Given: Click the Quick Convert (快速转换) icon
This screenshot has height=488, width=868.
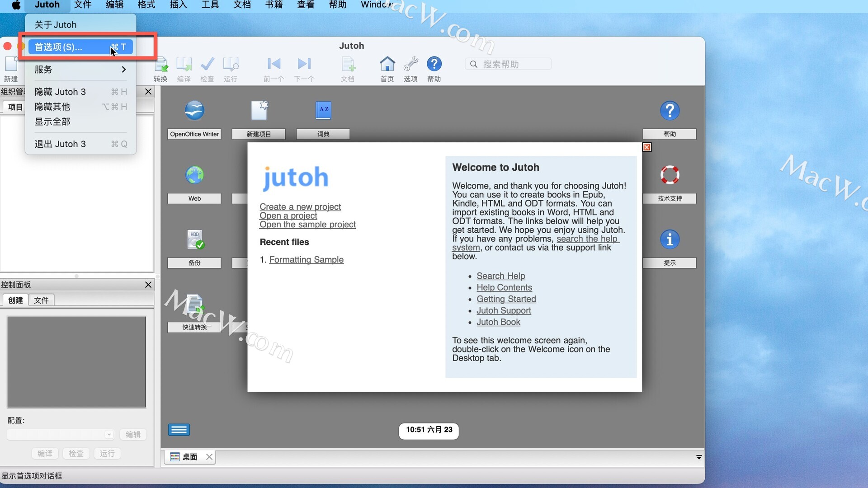Looking at the screenshot, I should tap(194, 305).
